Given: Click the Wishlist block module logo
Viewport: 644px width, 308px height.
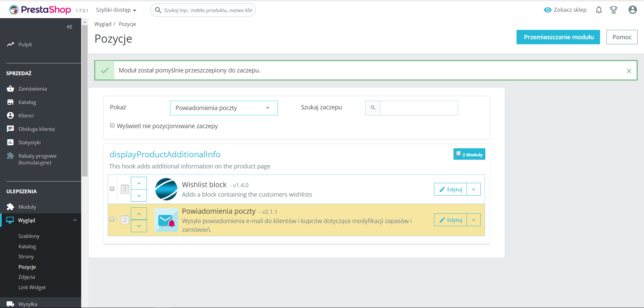Looking at the screenshot, I should pos(166,189).
